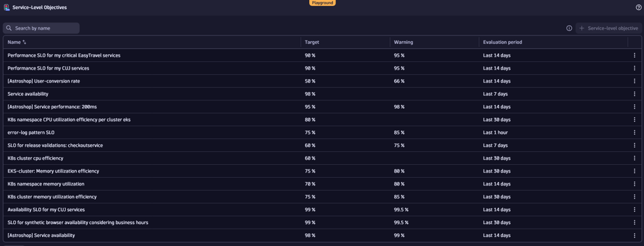Click the info icon beside Service-level objective button
This screenshot has width=644, height=246.
569,28
